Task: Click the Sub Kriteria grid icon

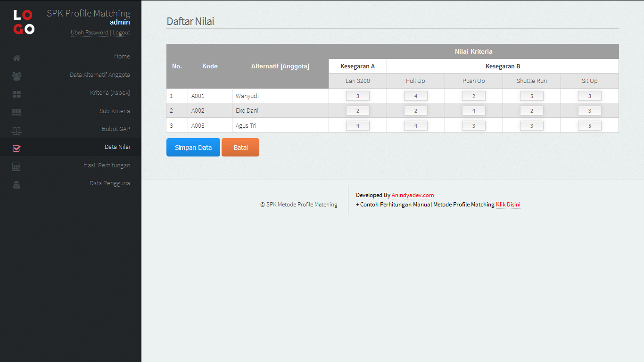Action: (17, 112)
